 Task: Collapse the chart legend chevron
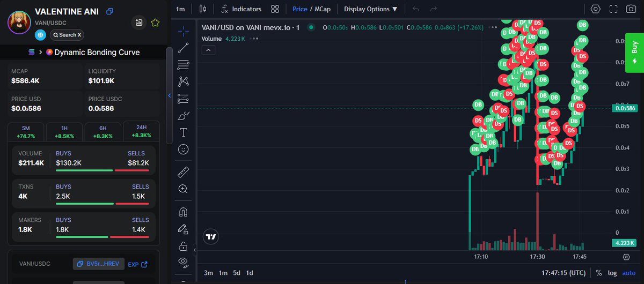[x=209, y=50]
